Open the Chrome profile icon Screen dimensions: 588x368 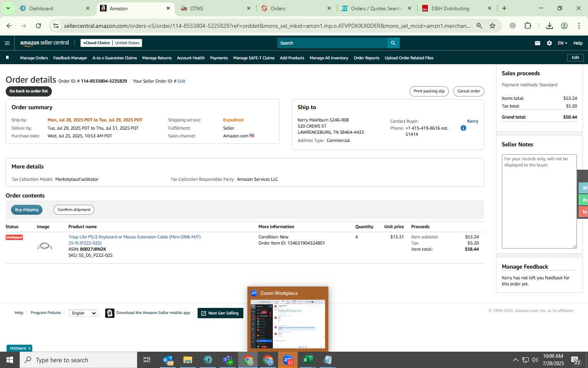click(564, 26)
